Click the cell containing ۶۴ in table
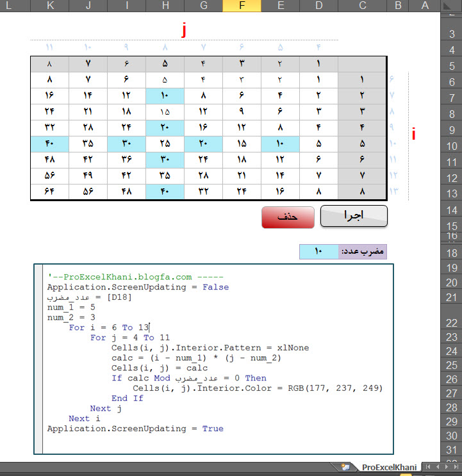The height and width of the screenshot is (476, 462). 49,191
